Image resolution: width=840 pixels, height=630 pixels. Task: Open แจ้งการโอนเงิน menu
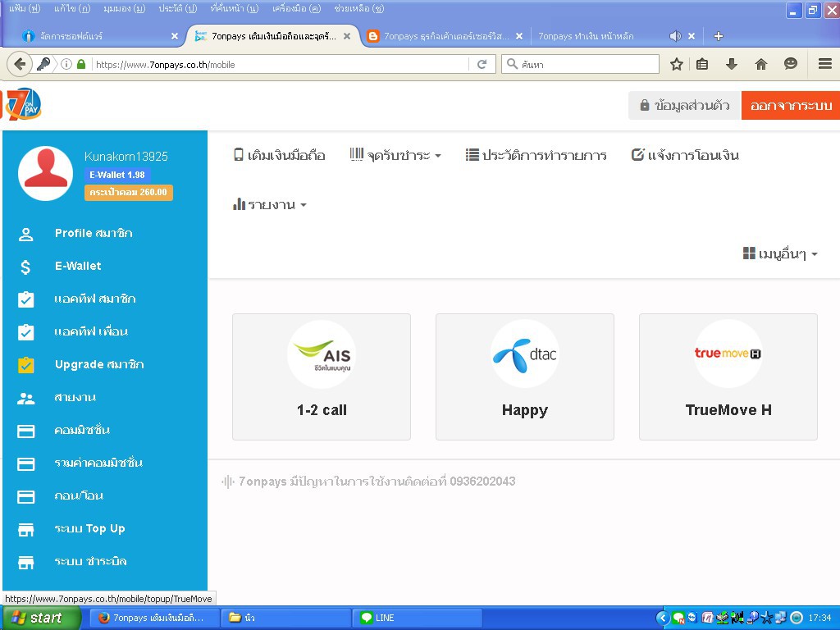tap(685, 155)
